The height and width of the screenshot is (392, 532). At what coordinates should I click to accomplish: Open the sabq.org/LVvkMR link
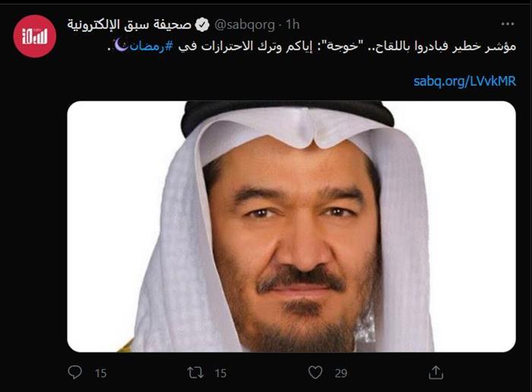(465, 81)
